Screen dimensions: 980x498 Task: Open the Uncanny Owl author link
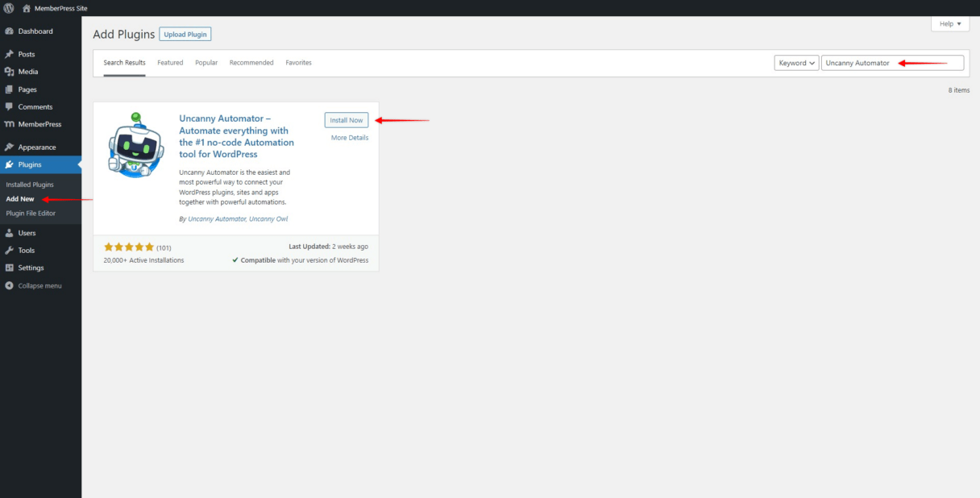point(268,219)
